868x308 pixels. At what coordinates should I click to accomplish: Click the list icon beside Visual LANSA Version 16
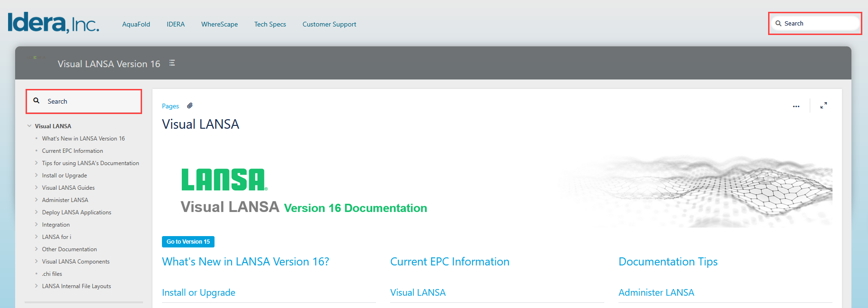coord(172,63)
